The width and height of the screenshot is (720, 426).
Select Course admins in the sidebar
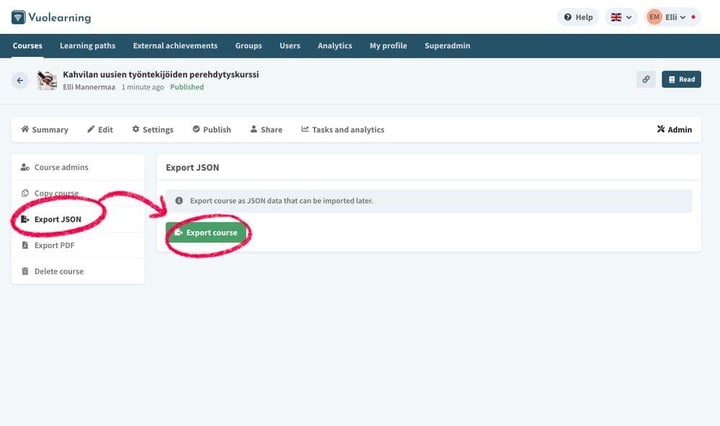coord(78,167)
